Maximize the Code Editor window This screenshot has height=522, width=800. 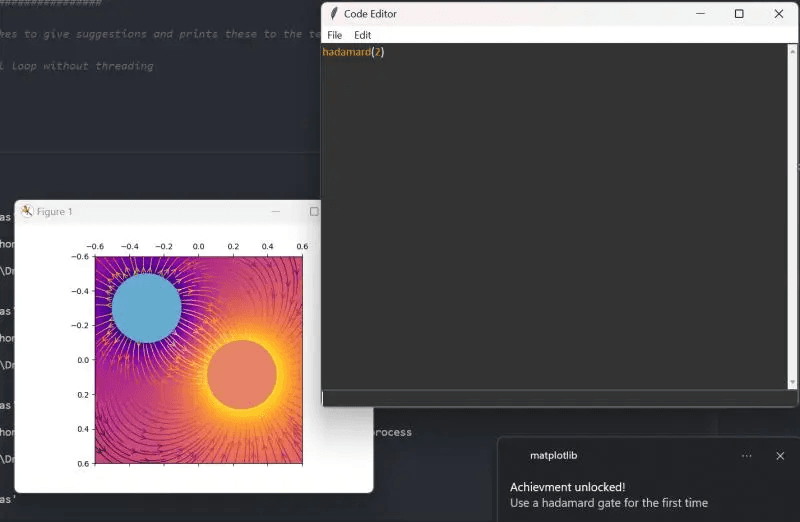tap(739, 14)
